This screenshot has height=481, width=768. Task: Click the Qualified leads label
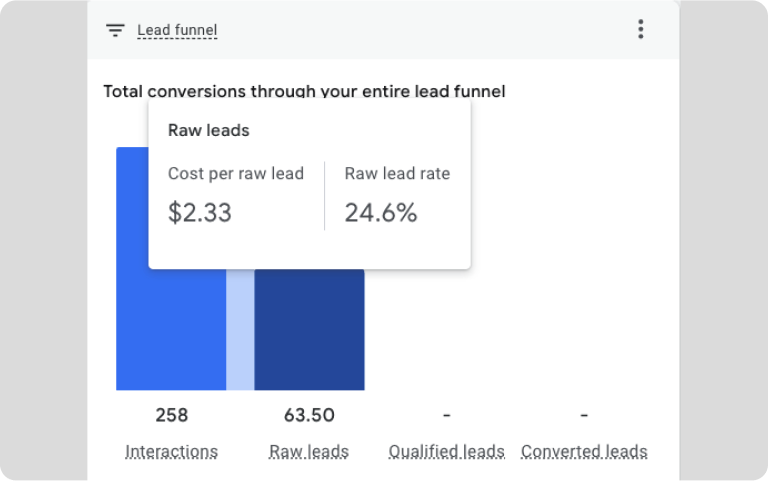pyautogui.click(x=446, y=451)
